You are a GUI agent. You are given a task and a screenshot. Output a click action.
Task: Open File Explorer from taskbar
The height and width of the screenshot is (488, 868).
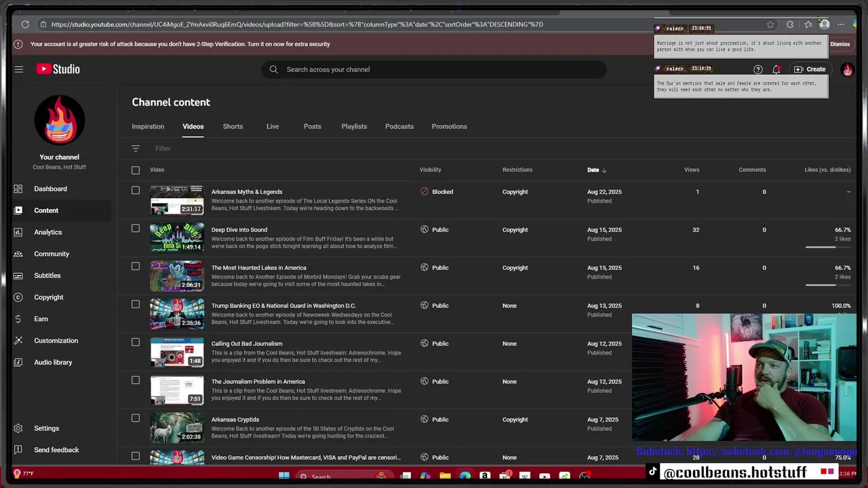coord(445,476)
